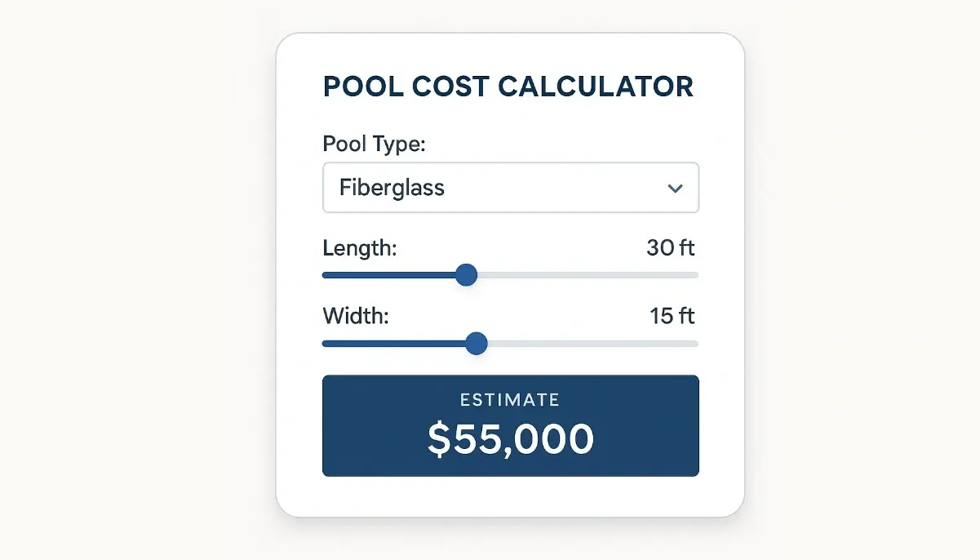This screenshot has width=980, height=560.
Task: Click the ESTIMATE label text
Action: tap(510, 400)
